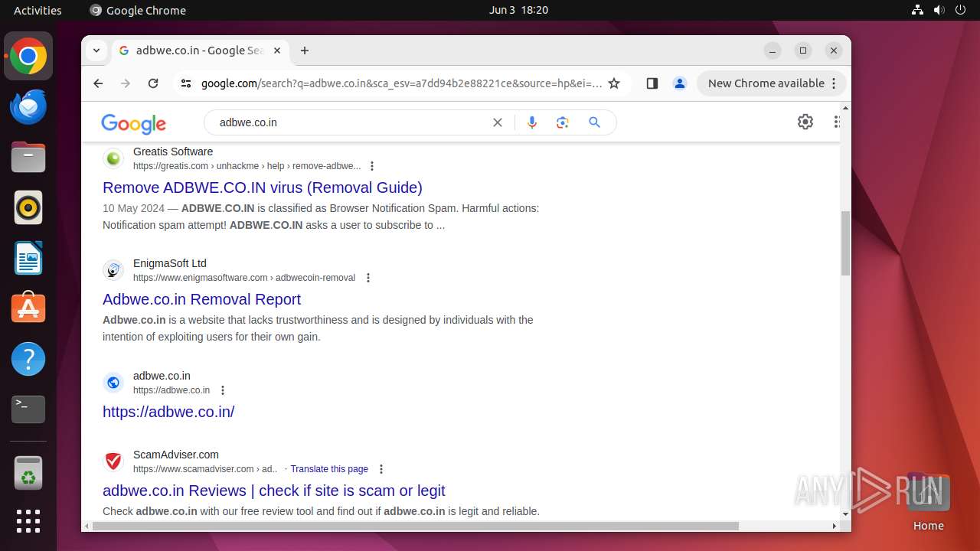Open the Help icon in dock
Image resolution: width=980 pixels, height=551 pixels.
coord(28,359)
